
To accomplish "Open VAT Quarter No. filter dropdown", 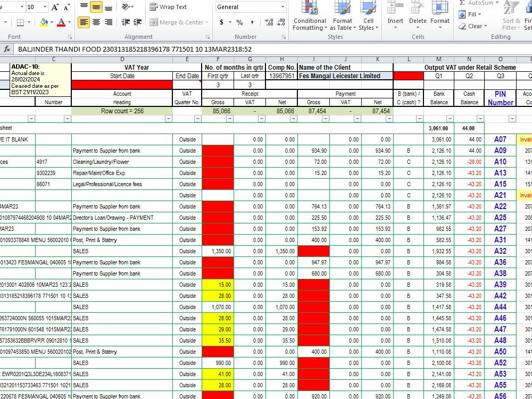I will pos(198,119).
